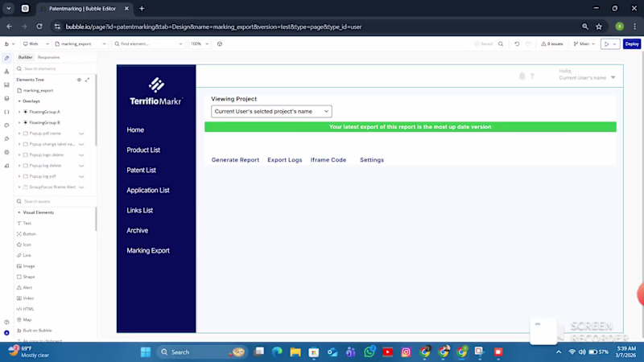The image size is (644, 362).
Task: Click Archive in the navy sidebar
Action: [x=137, y=230]
